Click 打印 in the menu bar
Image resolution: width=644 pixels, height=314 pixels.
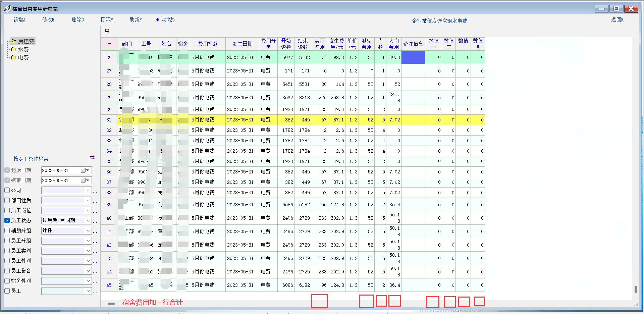(107, 20)
